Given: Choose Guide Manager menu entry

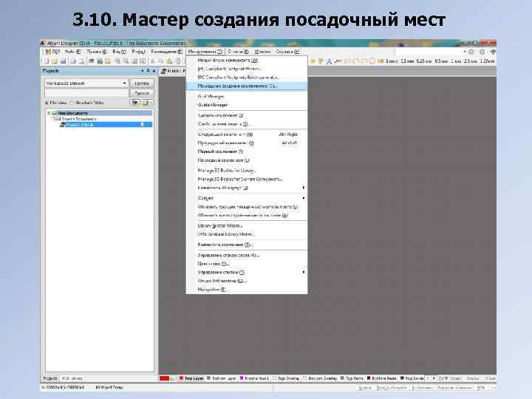Looking at the screenshot, I should [247, 105].
